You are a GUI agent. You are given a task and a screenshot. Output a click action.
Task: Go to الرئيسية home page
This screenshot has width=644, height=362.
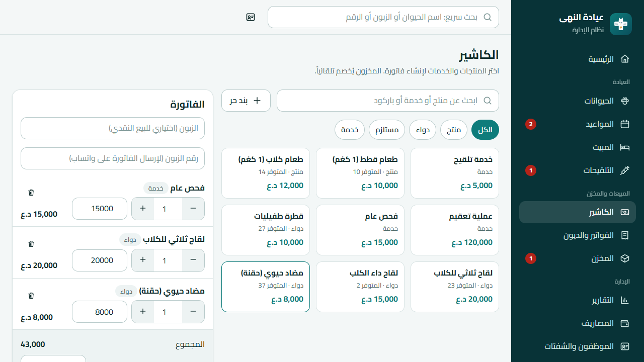click(578, 59)
